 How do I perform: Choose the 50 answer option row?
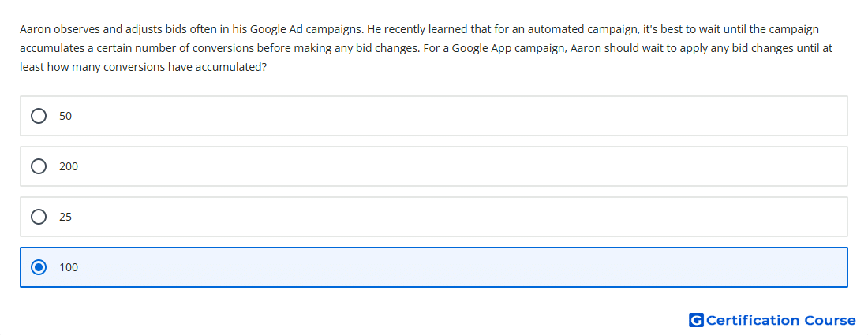[x=434, y=116]
